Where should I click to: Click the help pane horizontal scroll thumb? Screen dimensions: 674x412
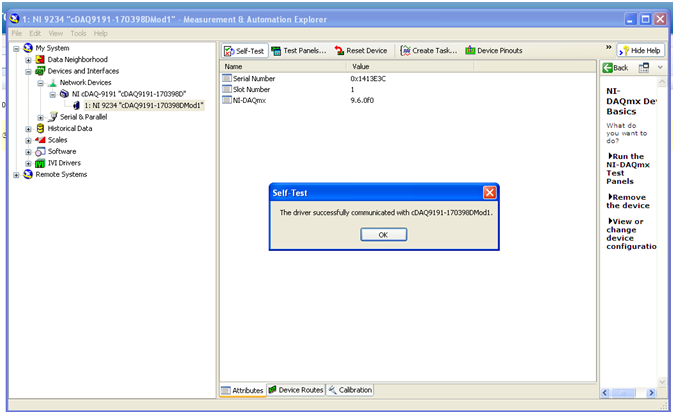click(623, 393)
